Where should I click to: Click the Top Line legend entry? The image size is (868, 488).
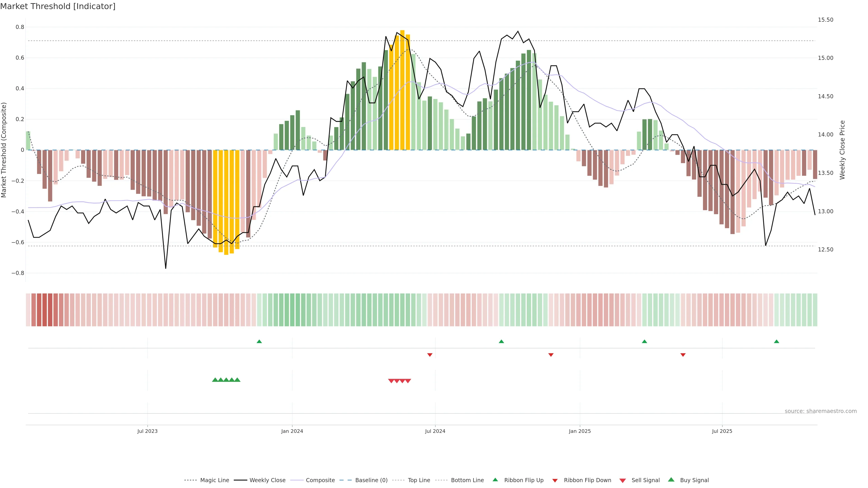[419, 480]
